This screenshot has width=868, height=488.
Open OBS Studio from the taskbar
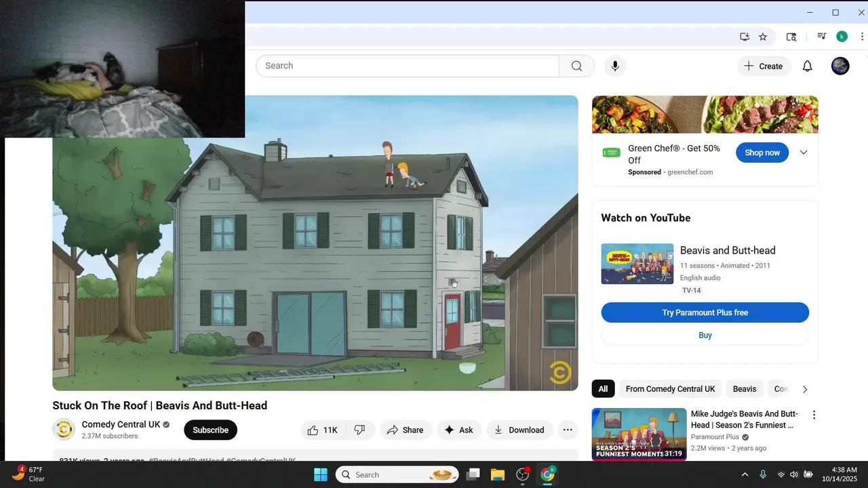click(523, 474)
